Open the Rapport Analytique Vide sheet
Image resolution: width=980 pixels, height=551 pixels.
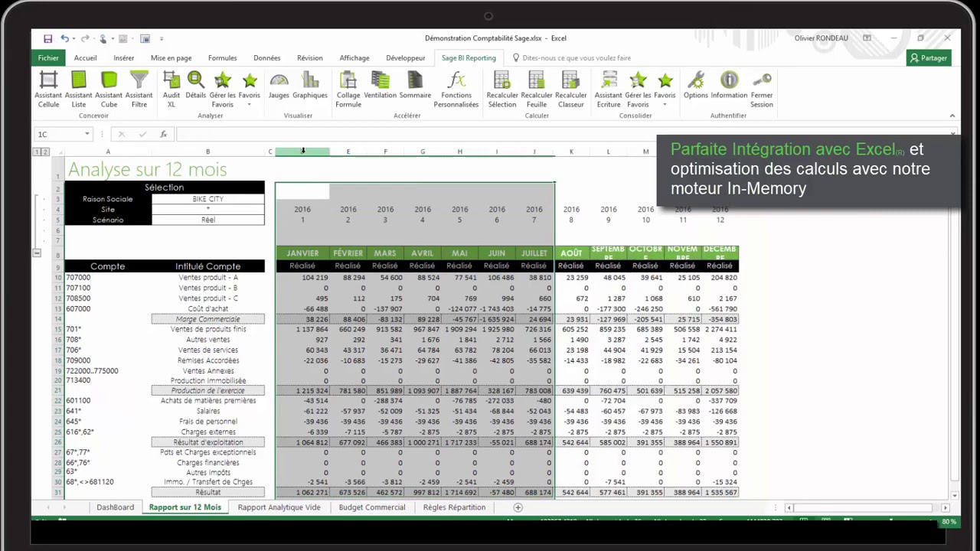tap(279, 507)
